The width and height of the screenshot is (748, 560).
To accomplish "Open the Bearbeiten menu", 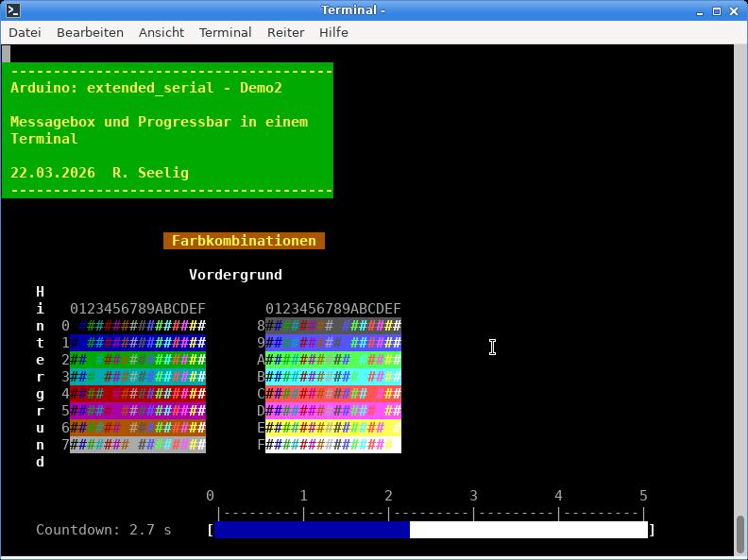I will pos(90,32).
